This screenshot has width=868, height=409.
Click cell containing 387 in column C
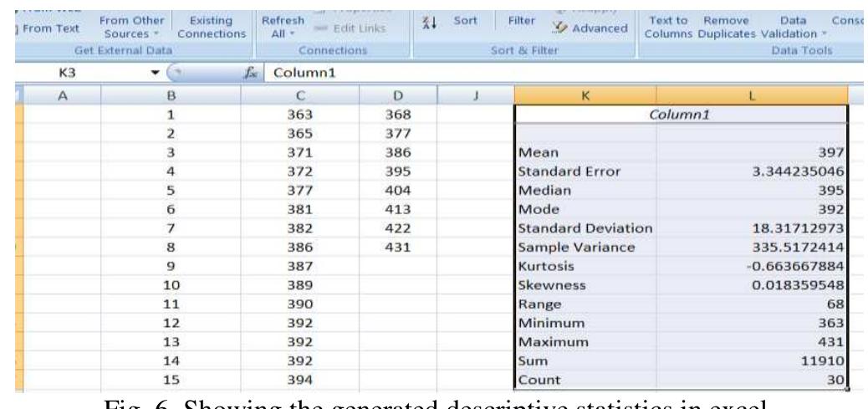[300, 266]
